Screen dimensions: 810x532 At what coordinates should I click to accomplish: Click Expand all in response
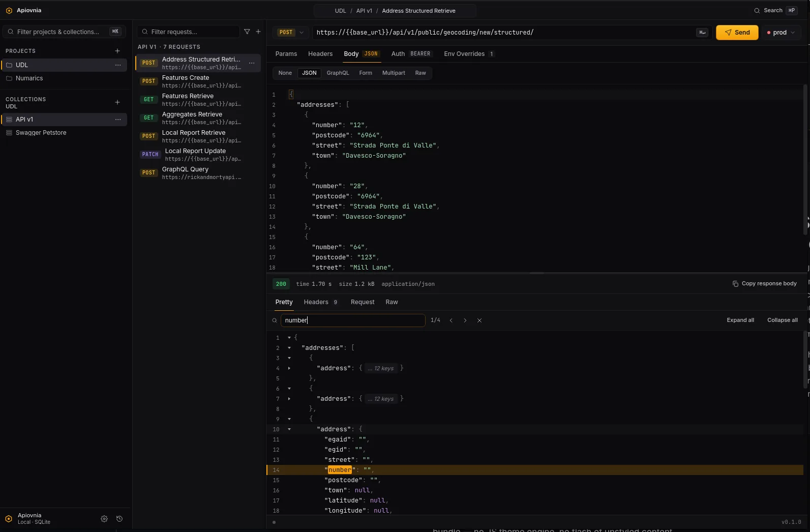pyautogui.click(x=740, y=320)
